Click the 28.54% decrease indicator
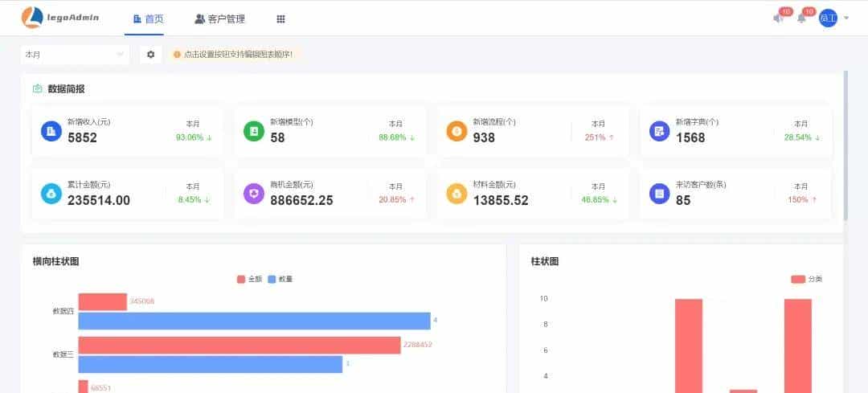Viewport: 868px width, 393px height. [x=802, y=137]
